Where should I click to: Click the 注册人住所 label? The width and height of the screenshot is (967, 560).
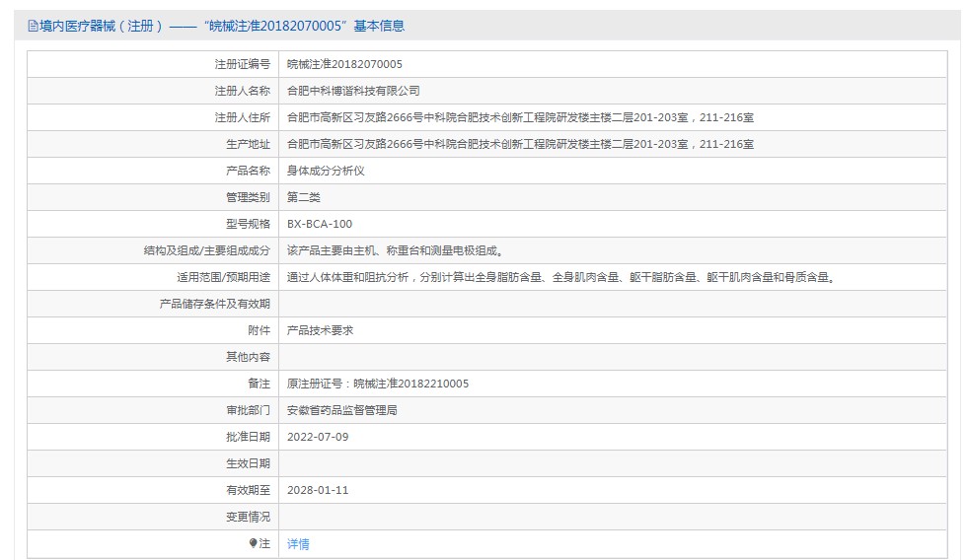pyautogui.click(x=243, y=117)
